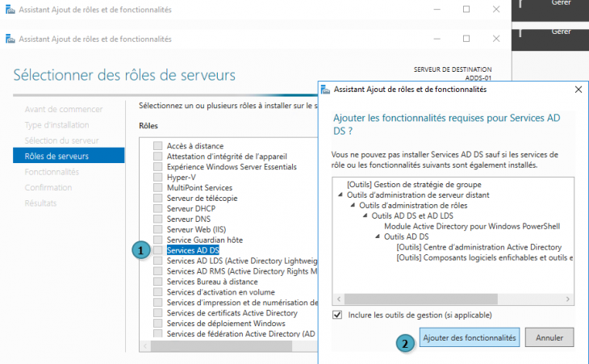
Task: Select [Outils] Centre d'administration Active Directory
Action: click(x=479, y=247)
